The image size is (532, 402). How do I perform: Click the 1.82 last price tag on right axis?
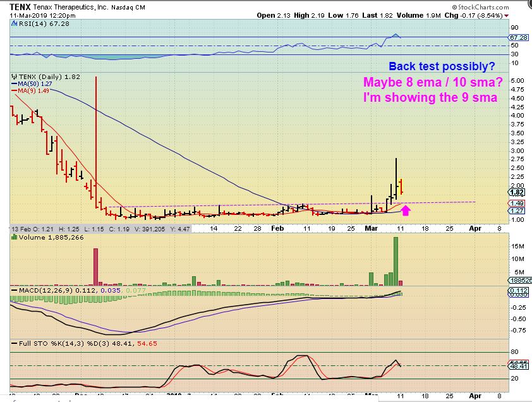click(517, 193)
